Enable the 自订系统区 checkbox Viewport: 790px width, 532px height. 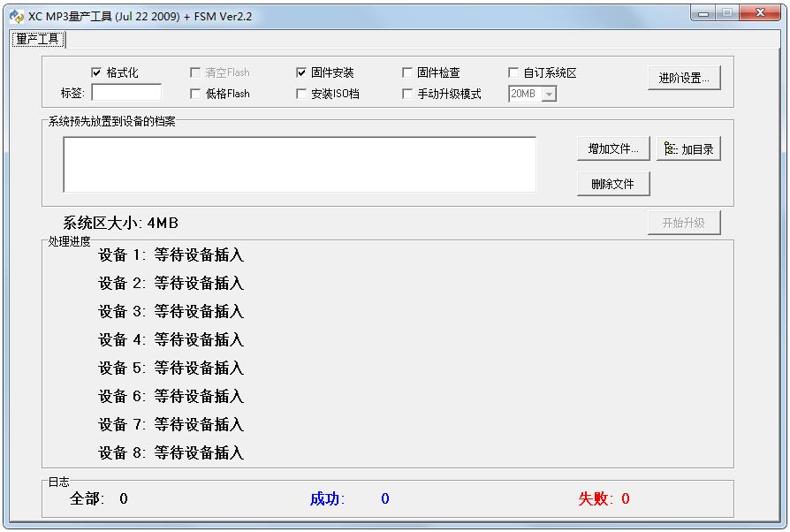click(x=513, y=73)
